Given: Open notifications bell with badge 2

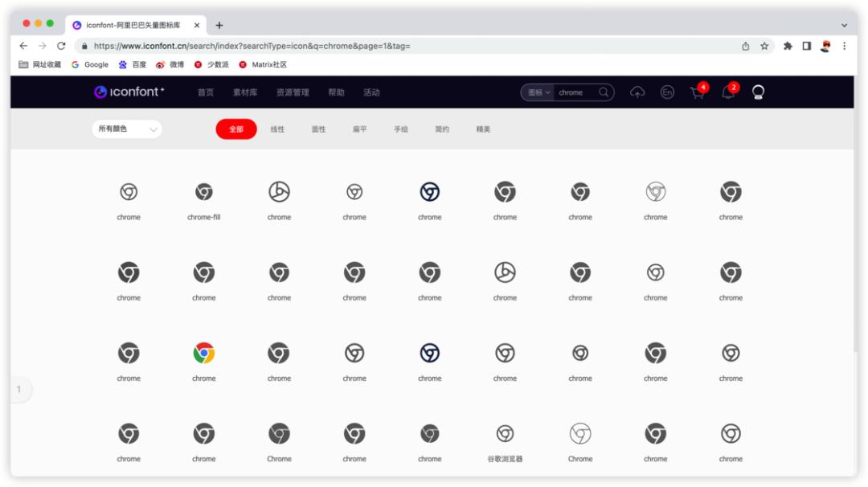Looking at the screenshot, I should 729,92.
